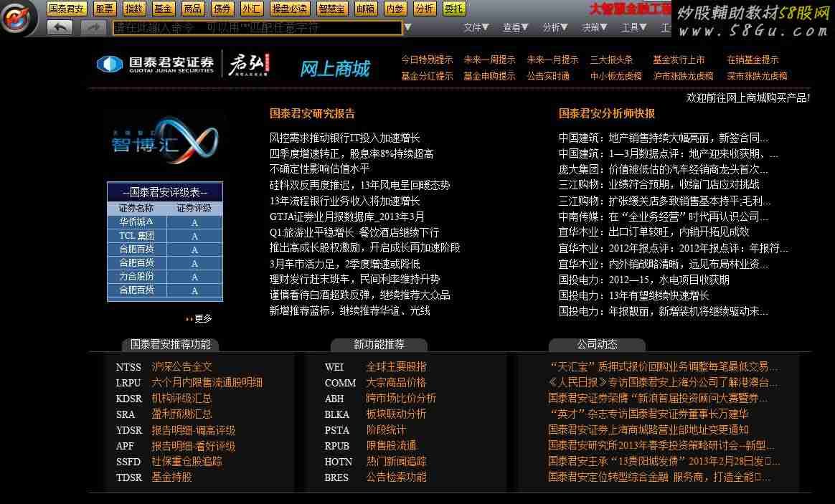Open 深市涨跌龙虎榜 link
Screen dimensions: 835x504
click(757, 76)
